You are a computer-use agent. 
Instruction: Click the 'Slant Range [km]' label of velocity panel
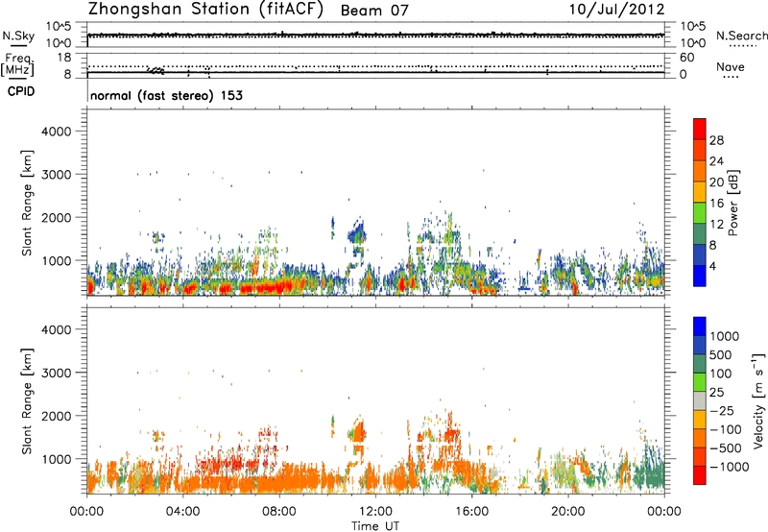click(27, 401)
